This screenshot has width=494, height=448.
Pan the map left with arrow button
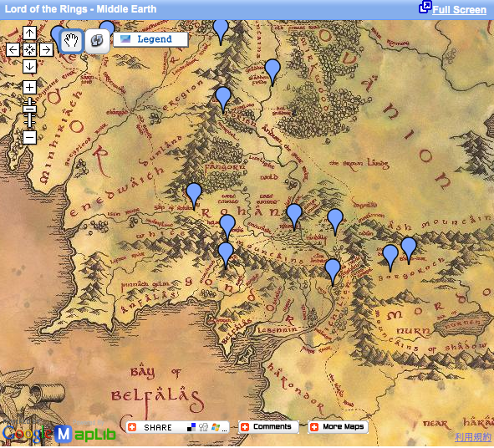point(13,50)
